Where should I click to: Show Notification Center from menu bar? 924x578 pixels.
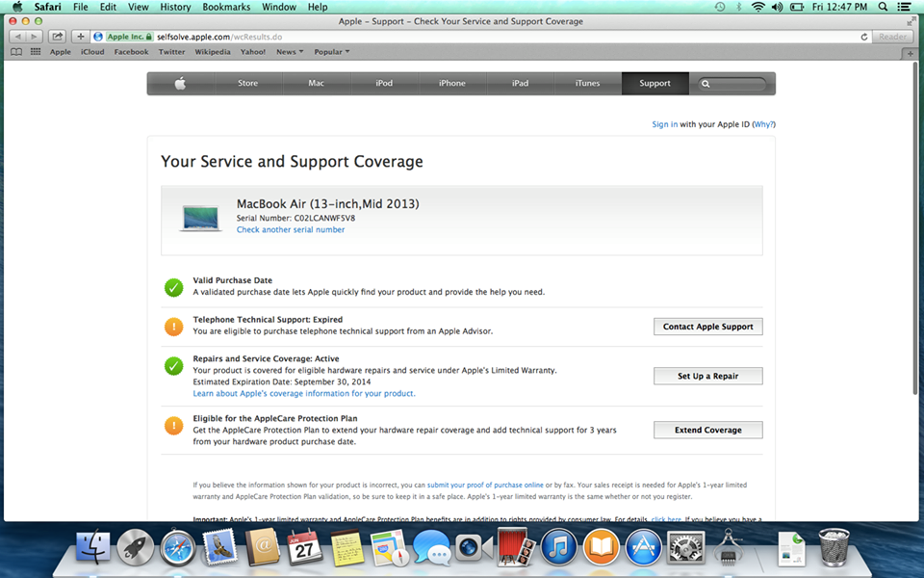[x=904, y=7]
